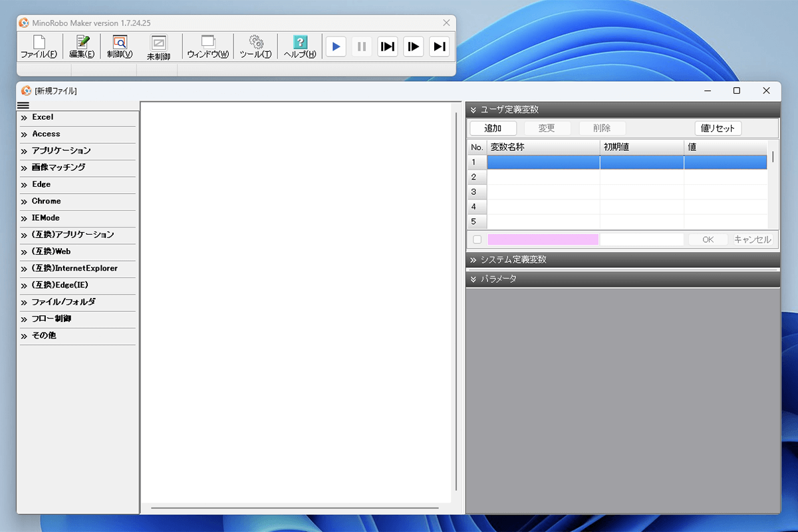This screenshot has height=532, width=798.
Task: Click the OK button in variable editor
Action: pyautogui.click(x=708, y=239)
